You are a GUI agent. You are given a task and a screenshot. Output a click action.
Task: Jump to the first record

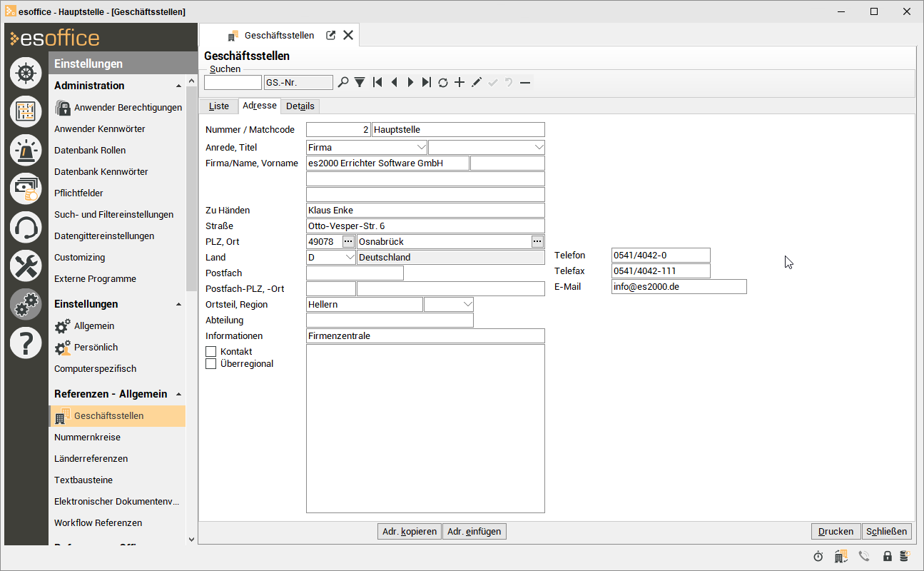click(x=377, y=83)
